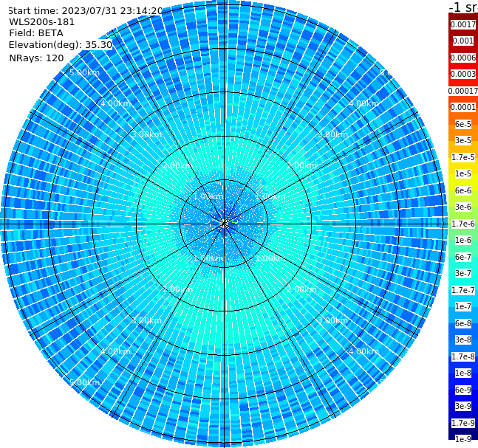Click the 1.7e-7 colorbar label

click(463, 290)
